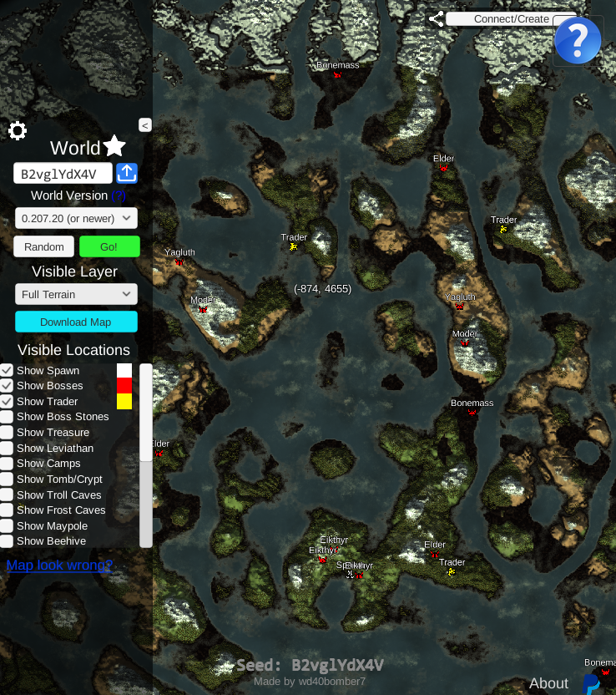Enable Show Troll Caves checkbox
The width and height of the screenshot is (616, 695).
pyautogui.click(x=7, y=495)
